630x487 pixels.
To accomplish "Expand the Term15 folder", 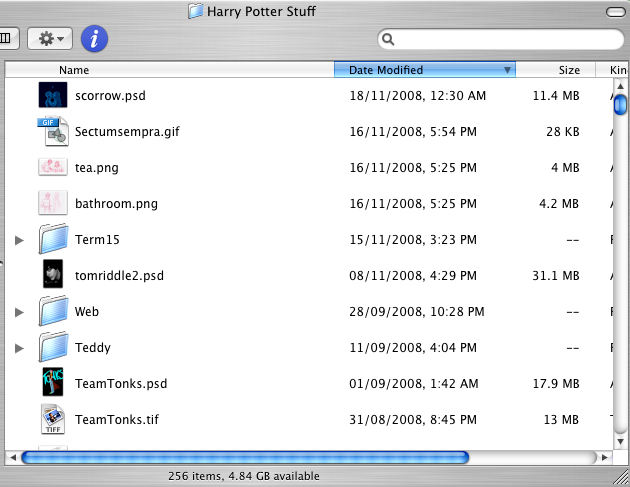I will click(x=19, y=240).
